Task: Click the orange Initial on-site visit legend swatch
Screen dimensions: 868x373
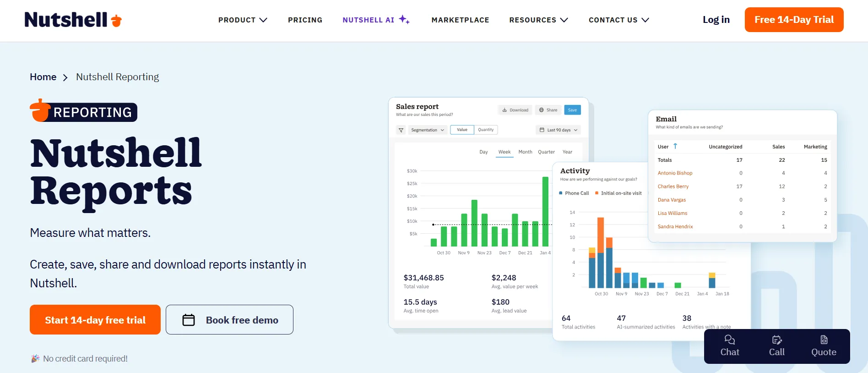Action: [597, 193]
